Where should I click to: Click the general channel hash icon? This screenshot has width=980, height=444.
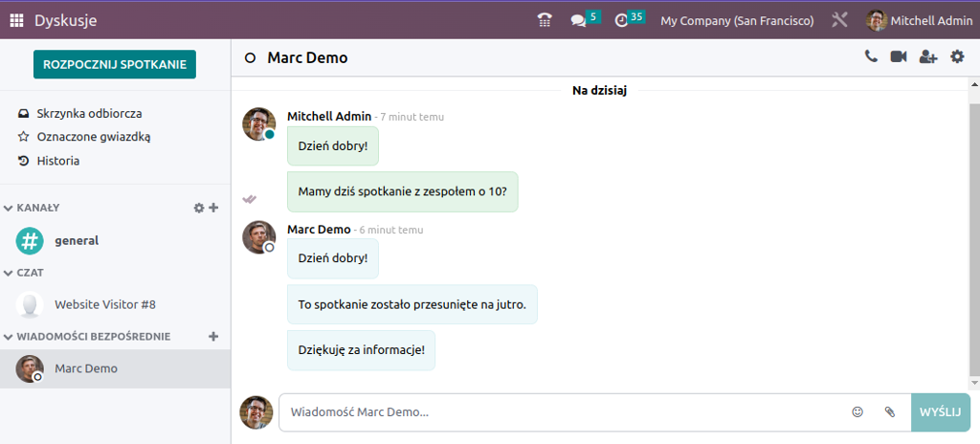30,241
